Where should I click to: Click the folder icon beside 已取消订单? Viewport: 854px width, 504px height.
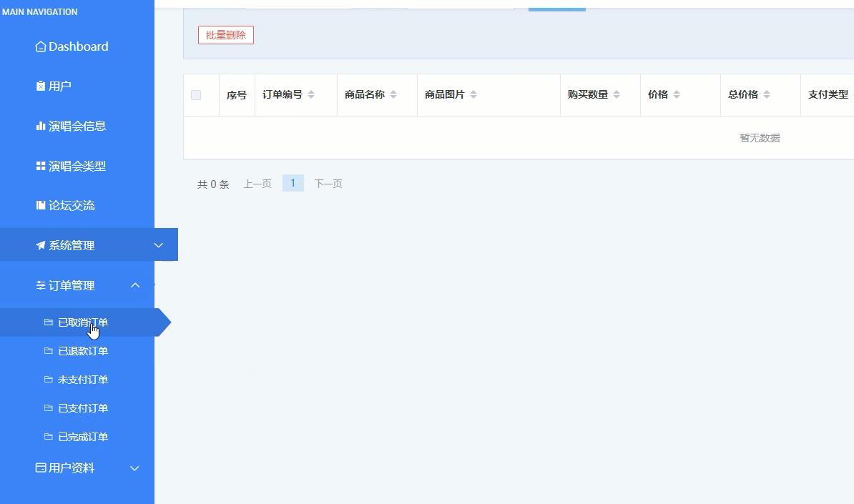coord(49,322)
